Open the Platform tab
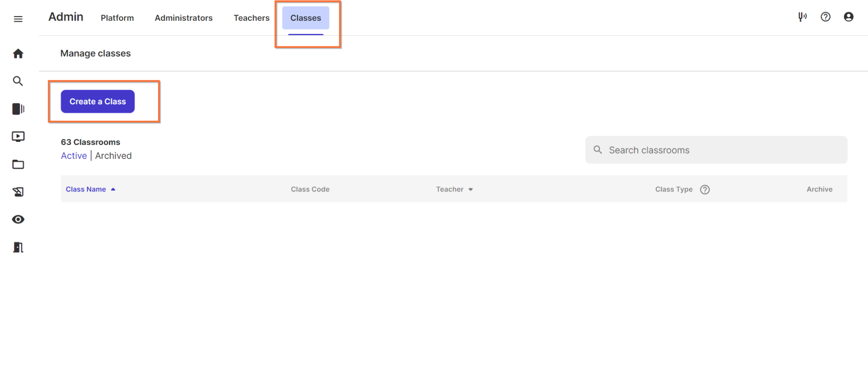Image resolution: width=868 pixels, height=368 pixels. (x=117, y=18)
